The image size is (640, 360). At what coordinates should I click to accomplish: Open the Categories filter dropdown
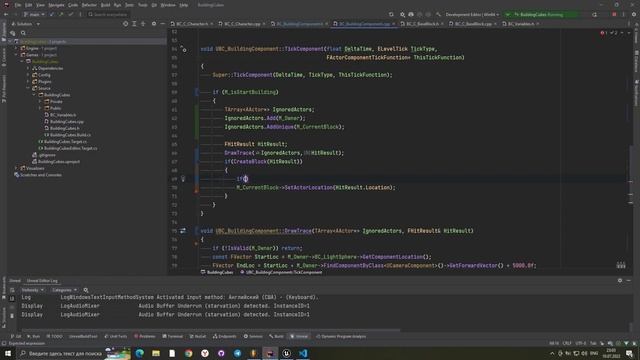pyautogui.click(x=64, y=290)
